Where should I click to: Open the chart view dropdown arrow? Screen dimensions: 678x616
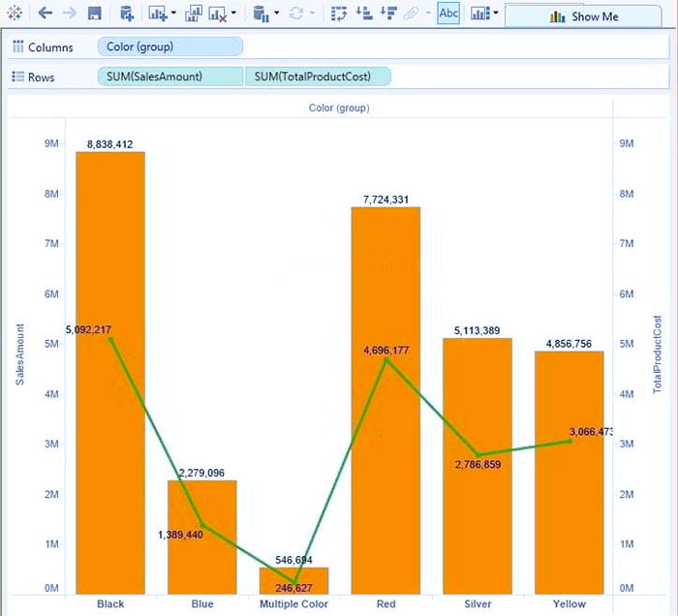[x=496, y=13]
